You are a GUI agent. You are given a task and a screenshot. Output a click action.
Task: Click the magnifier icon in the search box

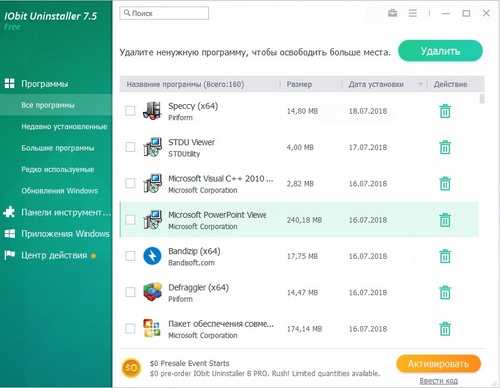(x=127, y=13)
